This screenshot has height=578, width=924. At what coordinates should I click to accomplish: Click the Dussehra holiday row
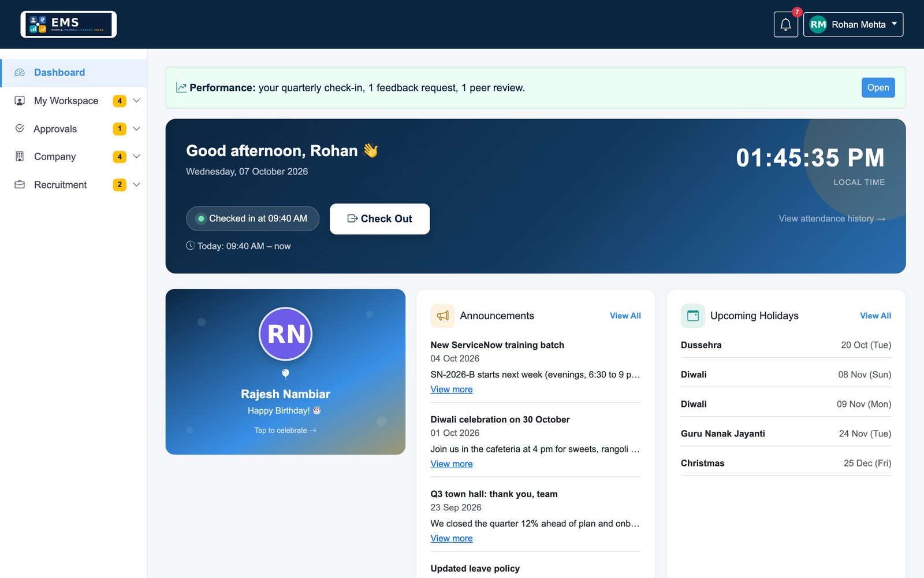click(x=786, y=345)
